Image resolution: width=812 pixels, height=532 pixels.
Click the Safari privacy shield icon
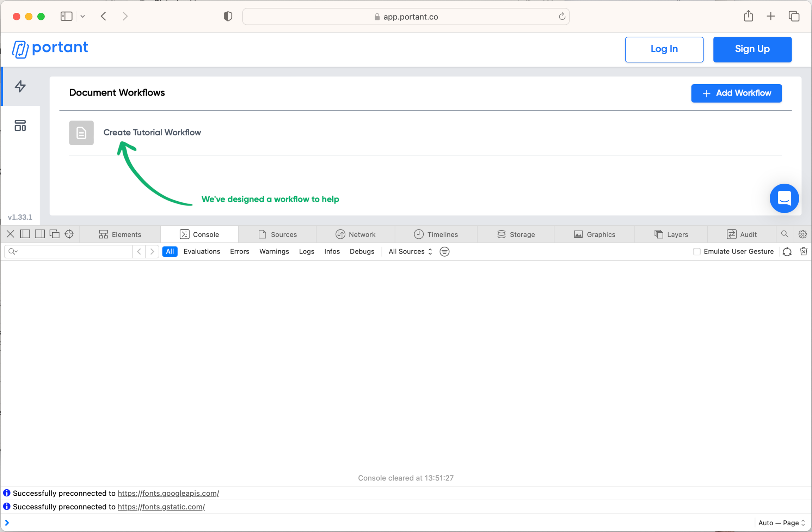click(228, 17)
